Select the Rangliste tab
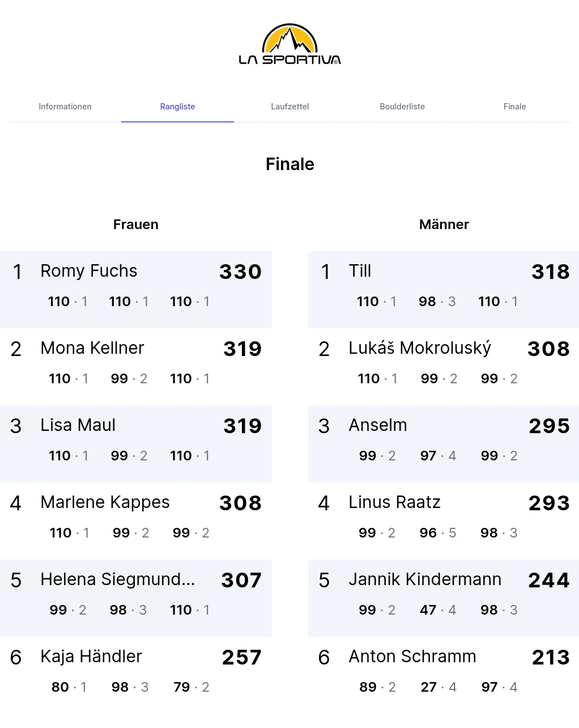Screen dimensions: 579x728 (177, 107)
